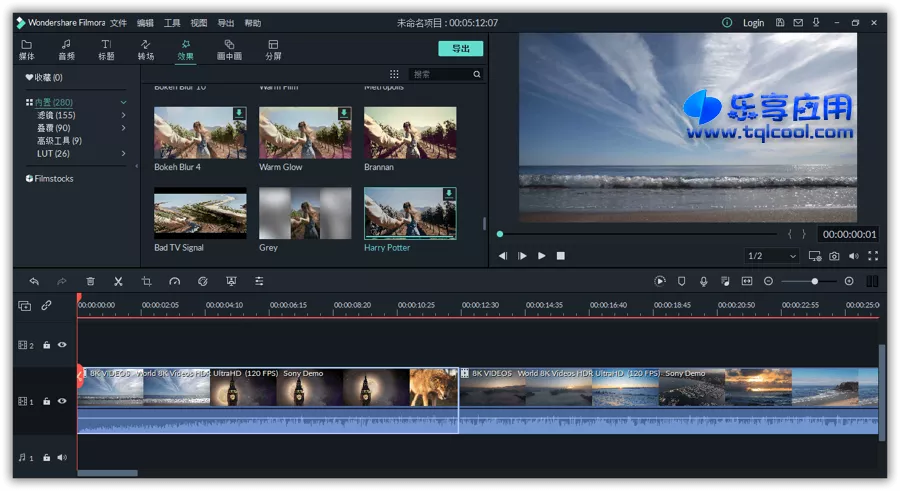The height and width of the screenshot is (491, 900).
Task: Select 高级工具 (9) category
Action: pyautogui.click(x=60, y=141)
